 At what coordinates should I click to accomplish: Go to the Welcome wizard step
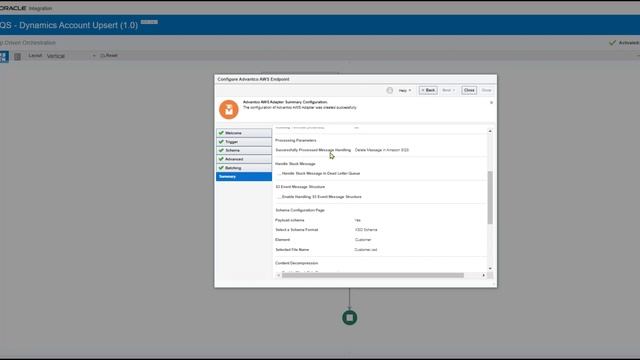[x=244, y=133]
